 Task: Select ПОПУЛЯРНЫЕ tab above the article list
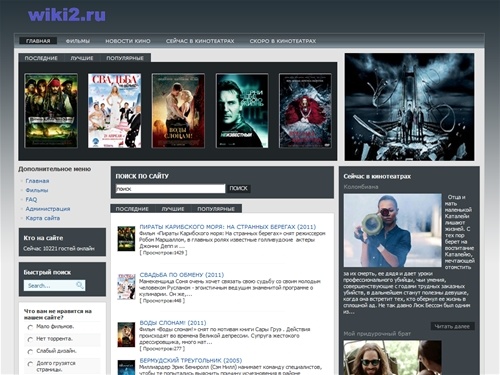point(216,209)
